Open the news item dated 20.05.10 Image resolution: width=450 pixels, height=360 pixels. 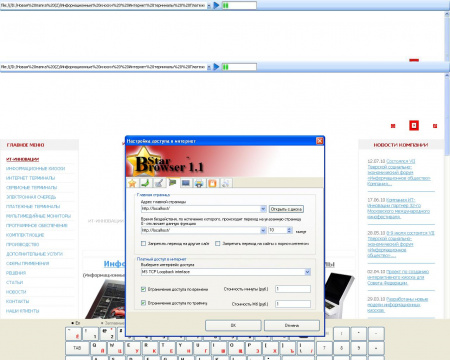click(401, 244)
